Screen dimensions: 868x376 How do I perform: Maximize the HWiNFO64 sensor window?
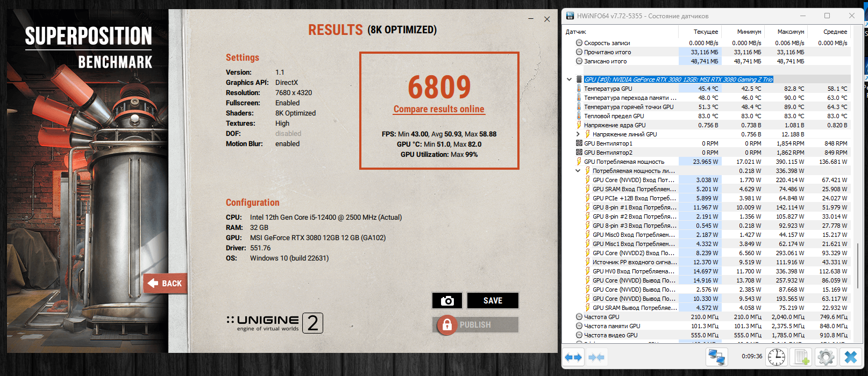(x=827, y=16)
